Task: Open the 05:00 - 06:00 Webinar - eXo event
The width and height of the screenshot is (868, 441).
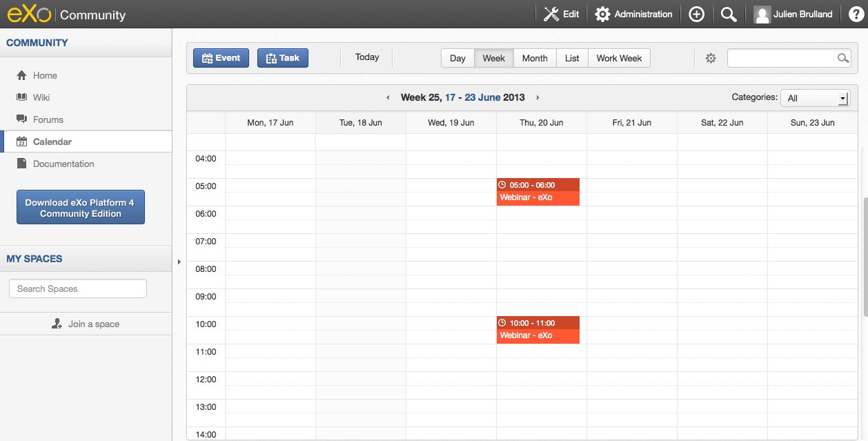Action: (x=538, y=192)
